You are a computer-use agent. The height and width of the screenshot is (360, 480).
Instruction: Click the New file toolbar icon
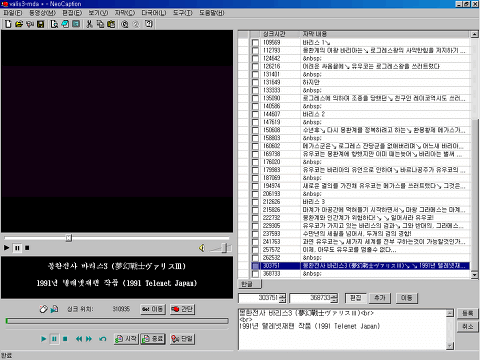pyautogui.click(x=9, y=24)
